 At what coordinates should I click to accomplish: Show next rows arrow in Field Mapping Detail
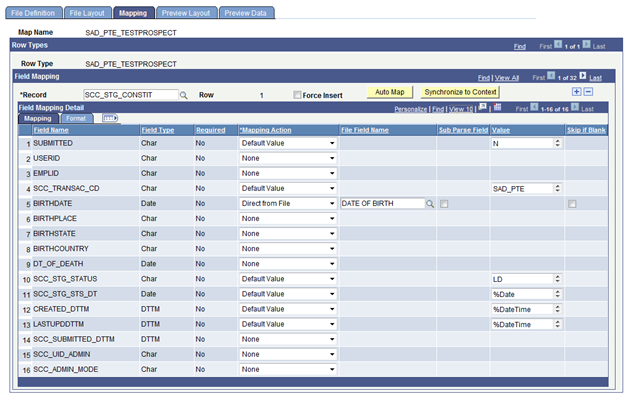click(x=575, y=107)
